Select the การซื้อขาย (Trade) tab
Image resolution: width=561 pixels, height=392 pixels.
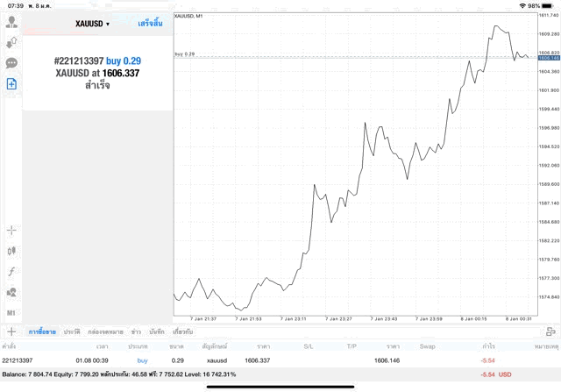[x=43, y=332]
